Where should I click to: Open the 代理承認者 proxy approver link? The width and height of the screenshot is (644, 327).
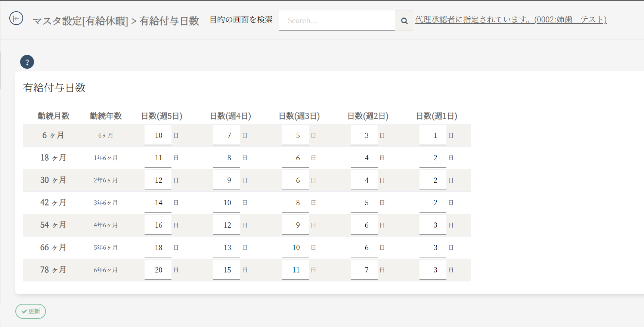[x=511, y=20]
